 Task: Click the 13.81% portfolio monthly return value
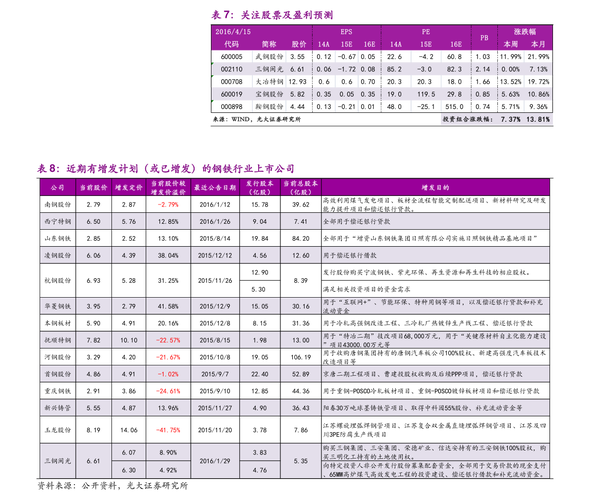tap(538, 119)
